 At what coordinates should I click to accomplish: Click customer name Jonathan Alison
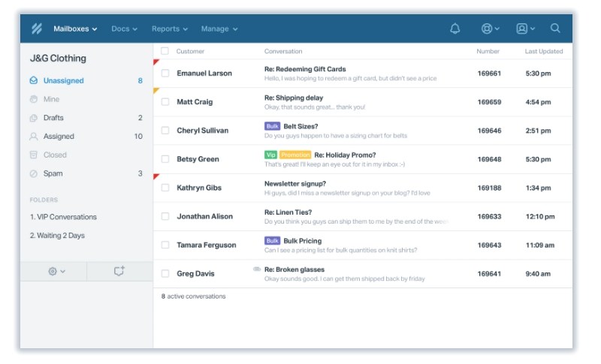point(204,216)
